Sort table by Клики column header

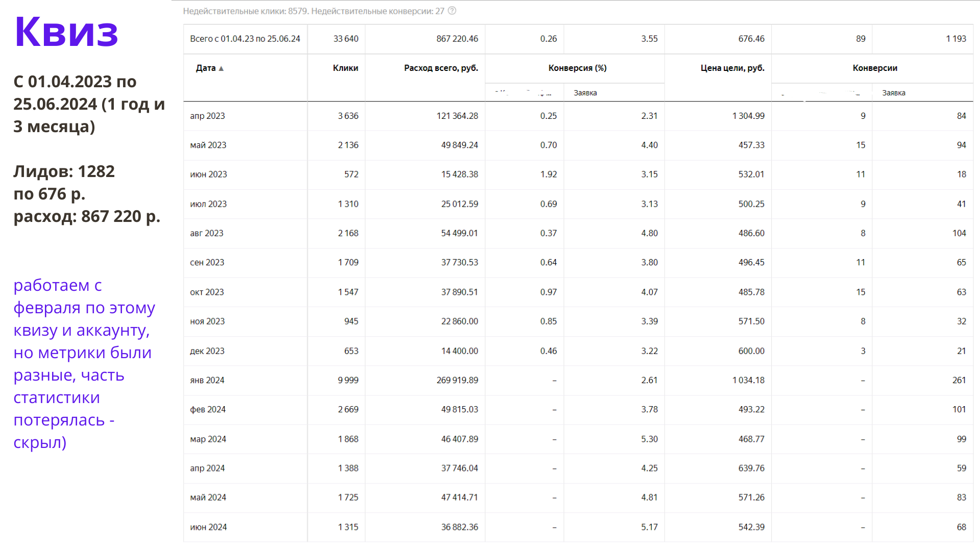345,68
